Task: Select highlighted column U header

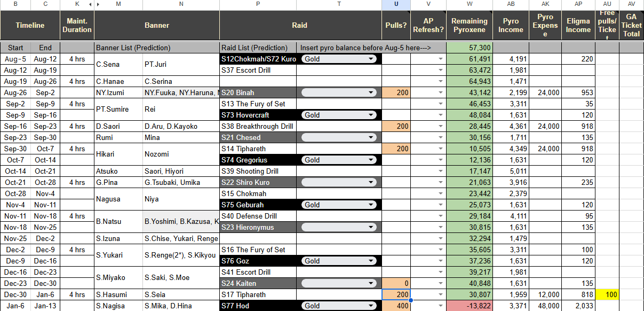Action: click(x=396, y=5)
